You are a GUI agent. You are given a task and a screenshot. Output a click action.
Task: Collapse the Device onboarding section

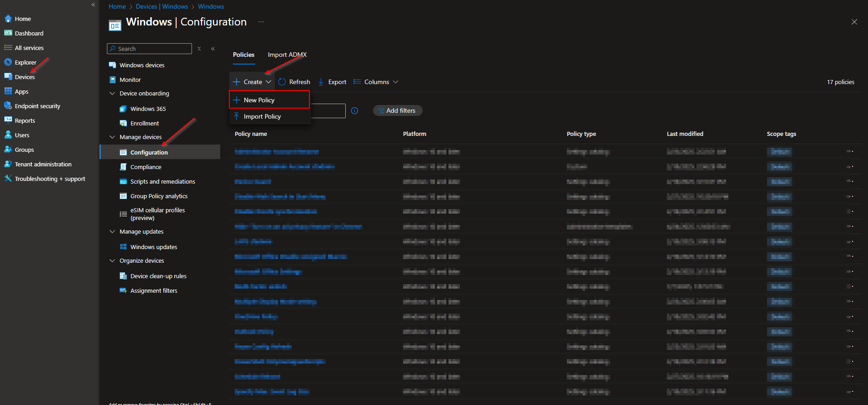pos(112,94)
